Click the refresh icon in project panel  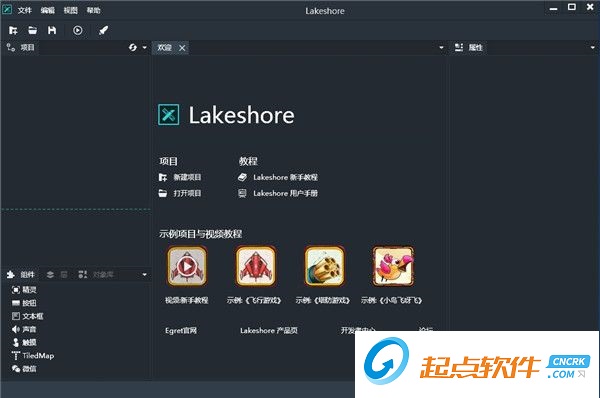coord(133,47)
